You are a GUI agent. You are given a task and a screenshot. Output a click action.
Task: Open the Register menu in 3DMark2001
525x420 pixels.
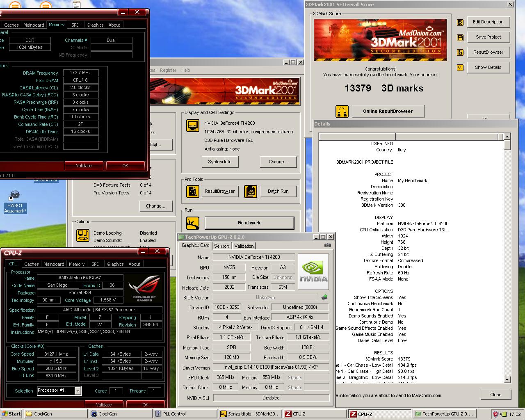[x=168, y=70]
